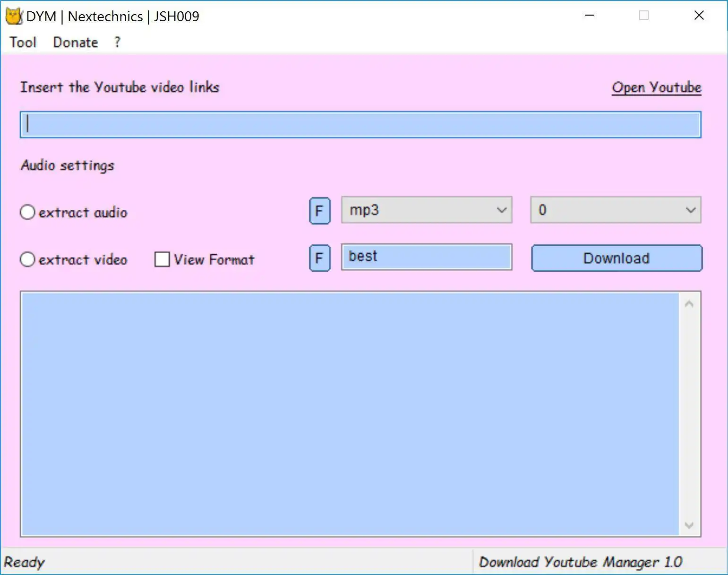Open the ? help menu
This screenshot has height=575, width=728.
coord(118,43)
